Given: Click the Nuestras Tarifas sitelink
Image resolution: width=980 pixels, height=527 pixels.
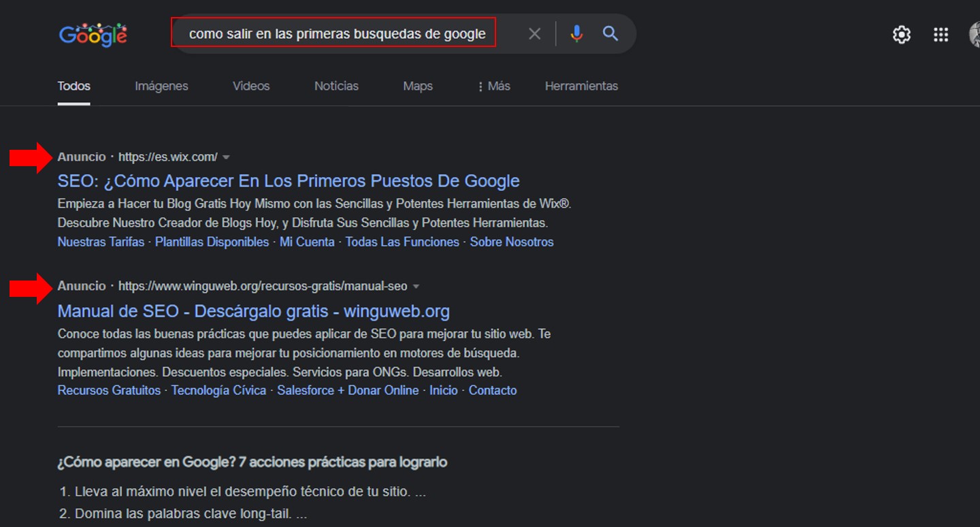Looking at the screenshot, I should (101, 241).
